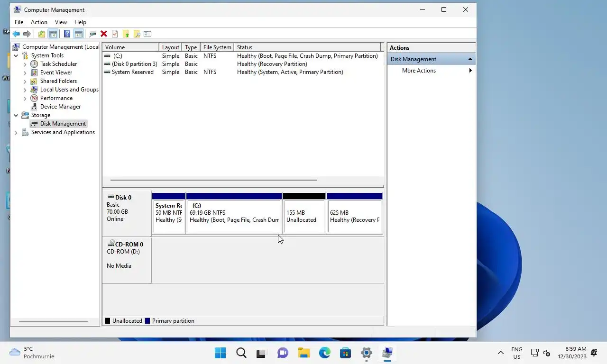Toggle Show/Hide Console Tree toolbar button
The height and width of the screenshot is (364, 607).
tap(53, 34)
